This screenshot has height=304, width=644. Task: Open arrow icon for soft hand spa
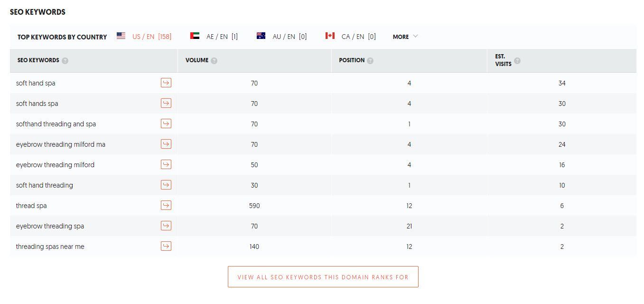pos(166,83)
